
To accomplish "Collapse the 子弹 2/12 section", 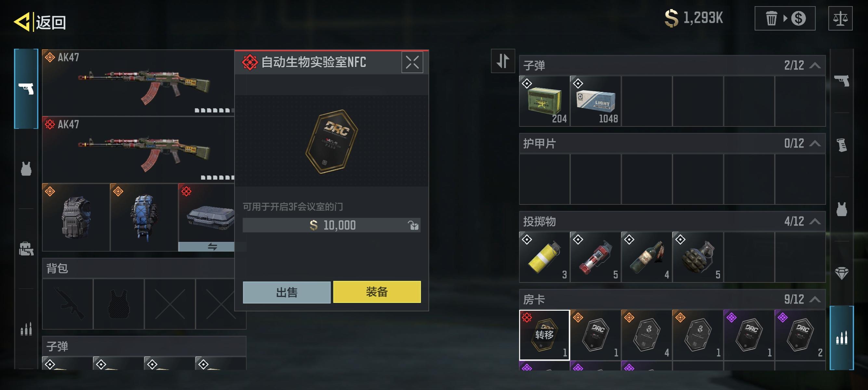I will pos(814,65).
